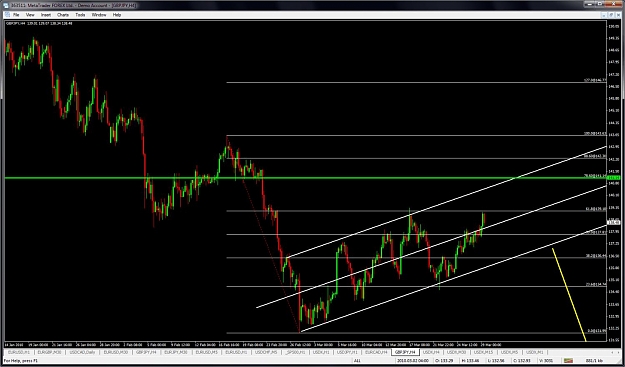Close the GBPJPY chart child window
The height and width of the screenshot is (367, 625).
coord(618,15)
